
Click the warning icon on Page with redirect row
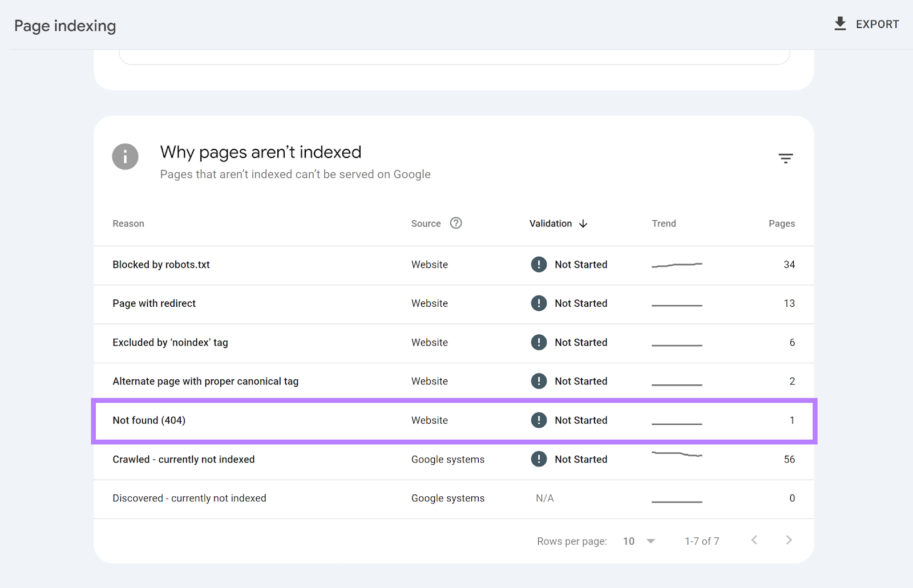point(539,303)
